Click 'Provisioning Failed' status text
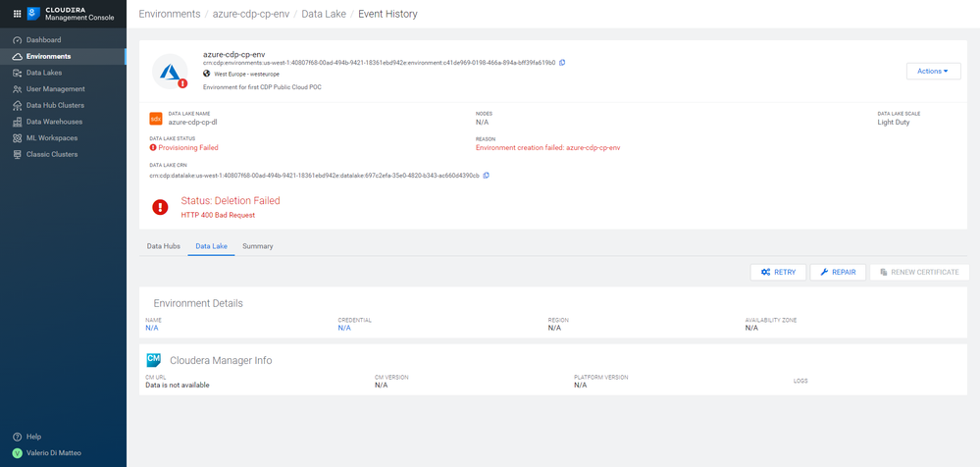 pyautogui.click(x=188, y=147)
